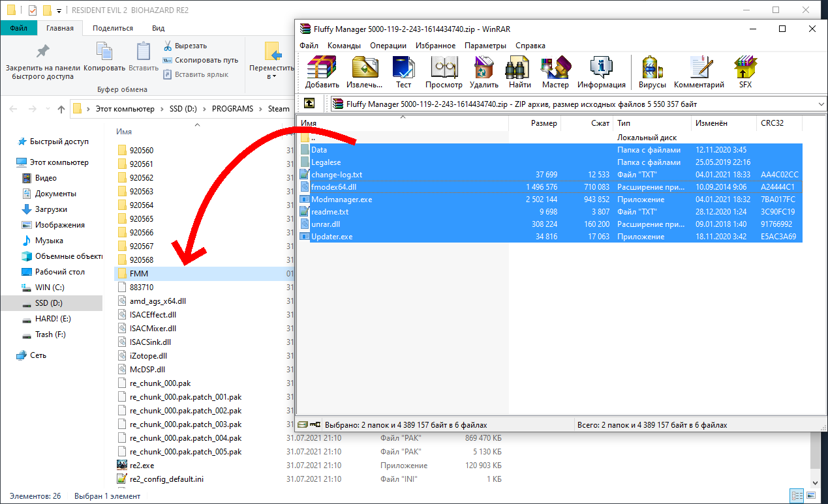
Task: Click Pin to Quick Access in Explorer
Action: (42, 62)
